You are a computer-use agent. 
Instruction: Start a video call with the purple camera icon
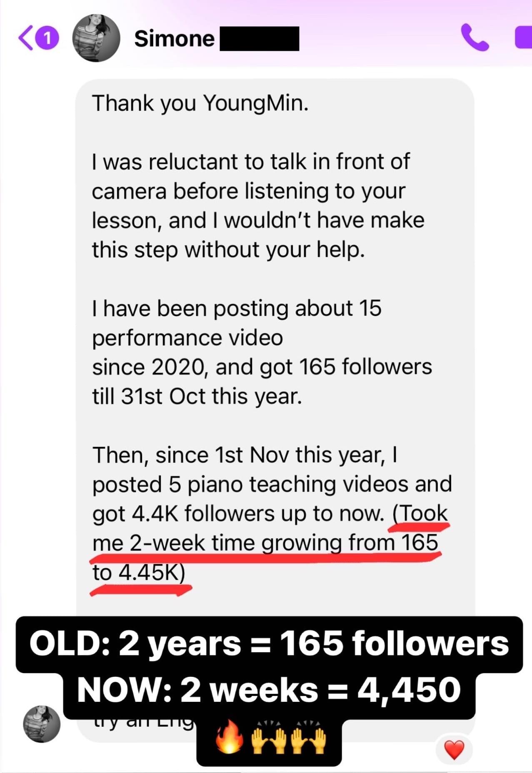tap(524, 38)
